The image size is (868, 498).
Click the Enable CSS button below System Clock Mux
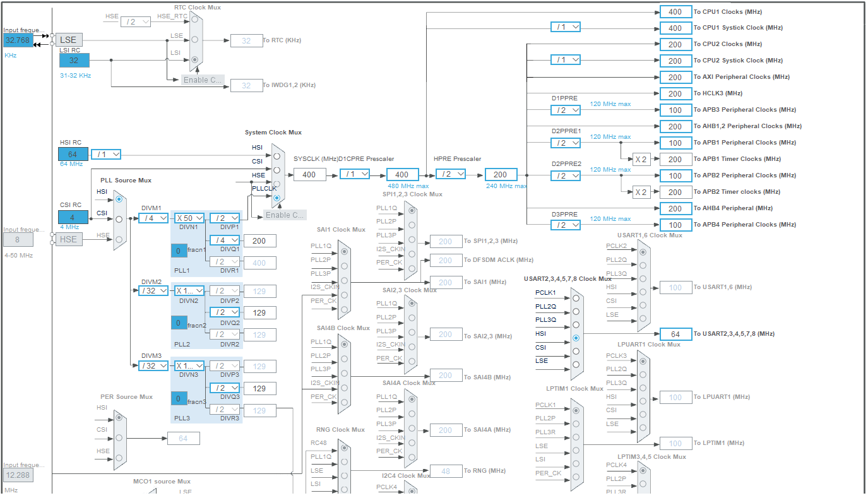(284, 215)
